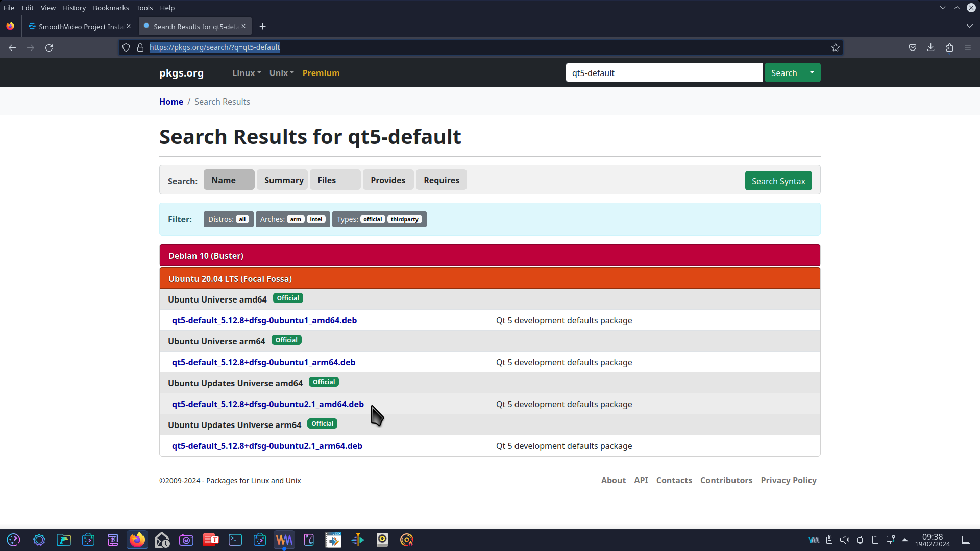Toggle the Requires search field filter
The width and height of the screenshot is (980, 551).
coord(442,180)
